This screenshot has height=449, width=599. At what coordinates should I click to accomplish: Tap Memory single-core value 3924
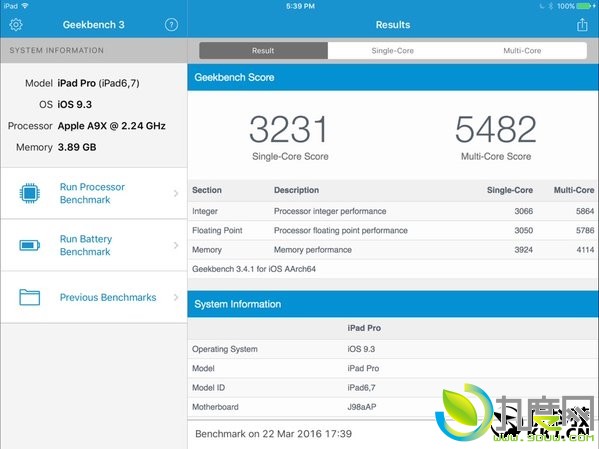[x=523, y=250]
